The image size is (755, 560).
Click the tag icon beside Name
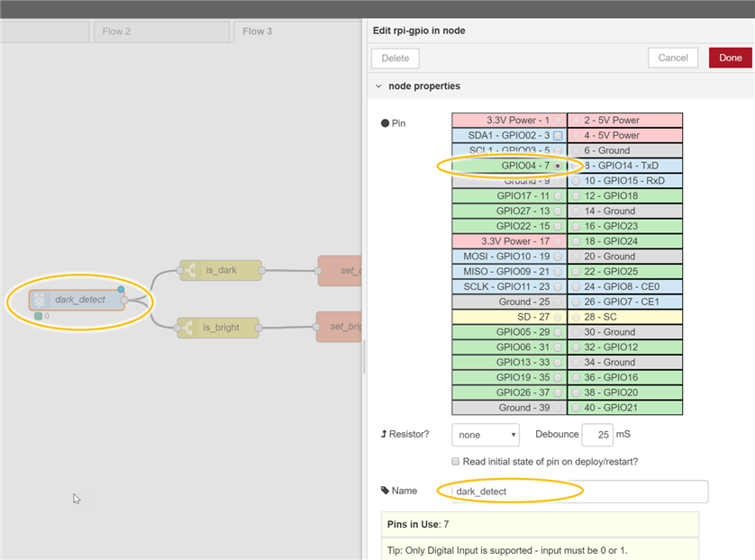pyautogui.click(x=385, y=491)
